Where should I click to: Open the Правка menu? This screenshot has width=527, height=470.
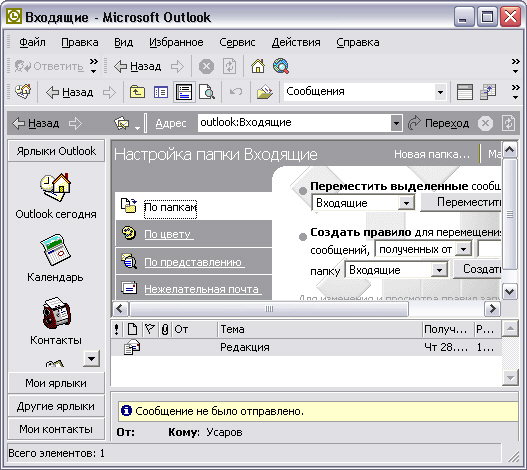coord(80,42)
